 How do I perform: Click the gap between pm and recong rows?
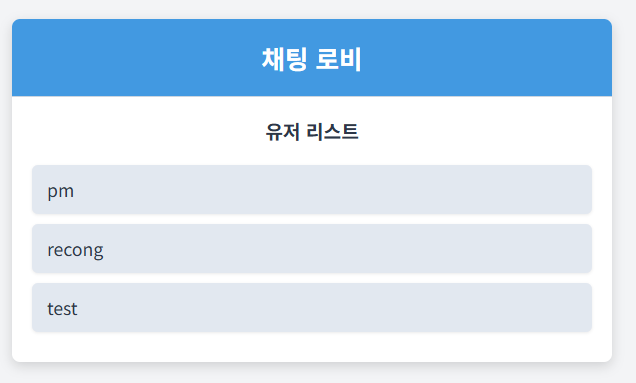[312, 219]
